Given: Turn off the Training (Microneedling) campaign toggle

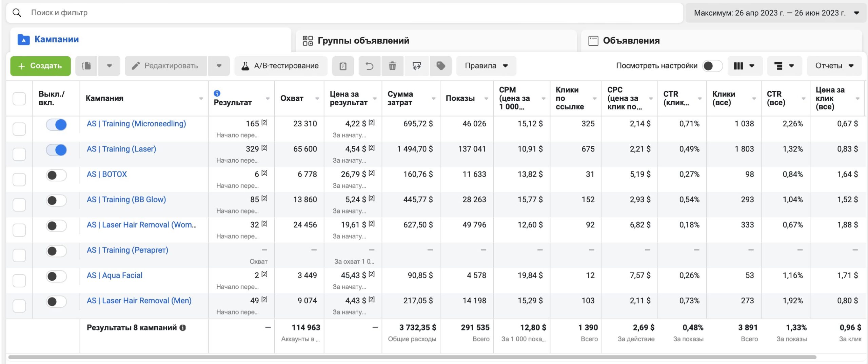Looking at the screenshot, I should click(x=56, y=125).
